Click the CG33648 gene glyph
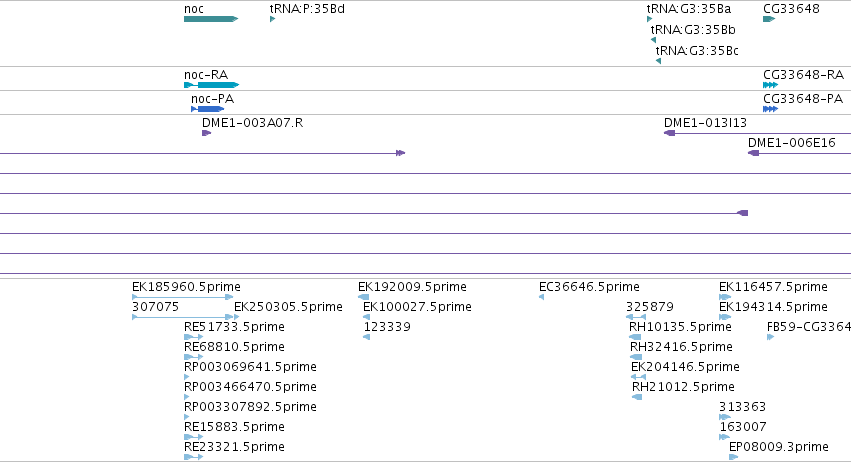The height and width of the screenshot is (462, 851). (x=769, y=19)
